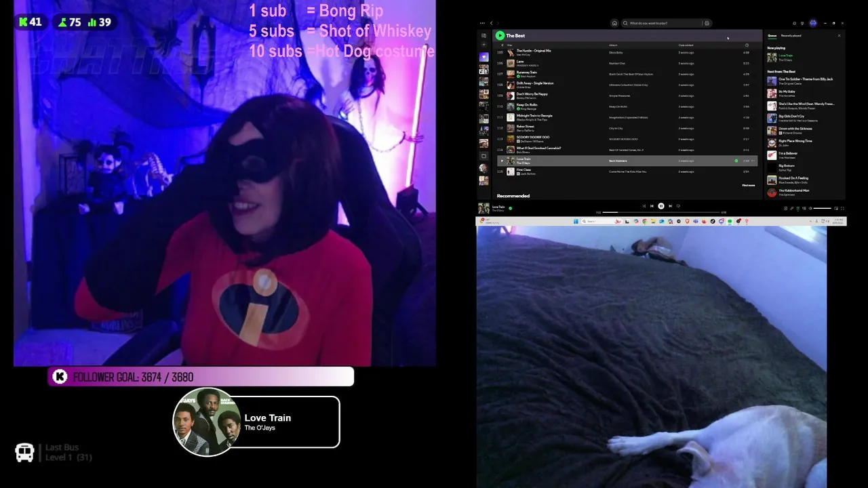
Task: Collapse Your Library sidebar icon
Action: [484, 35]
